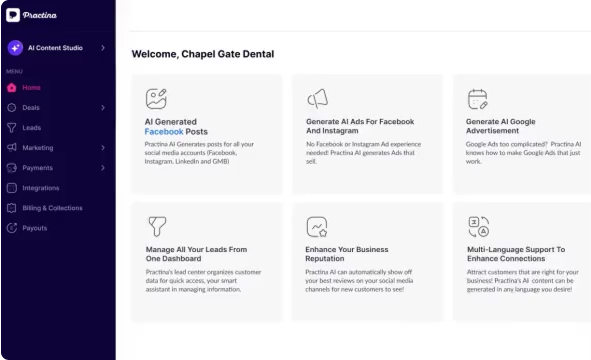Expand the Marketing submenu arrow
This screenshot has width=591, height=360.
tap(103, 148)
